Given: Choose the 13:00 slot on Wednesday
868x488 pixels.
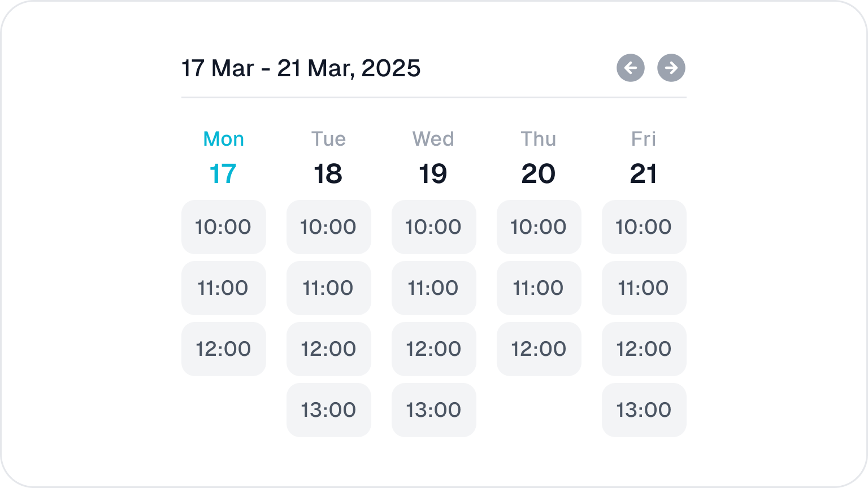Looking at the screenshot, I should (x=433, y=410).
